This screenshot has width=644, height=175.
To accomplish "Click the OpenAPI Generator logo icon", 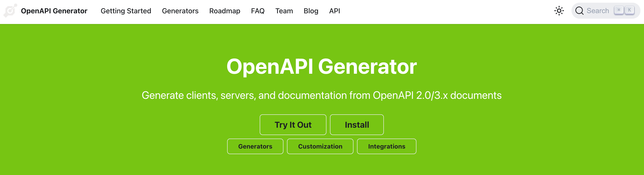I will (x=10, y=11).
